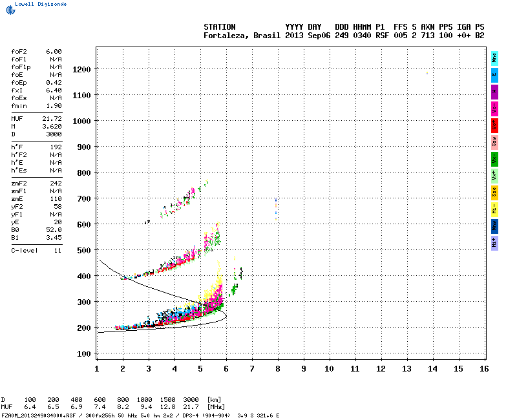Click the [MHz] unit label
The width and height of the screenshot is (517, 420).
(216, 407)
